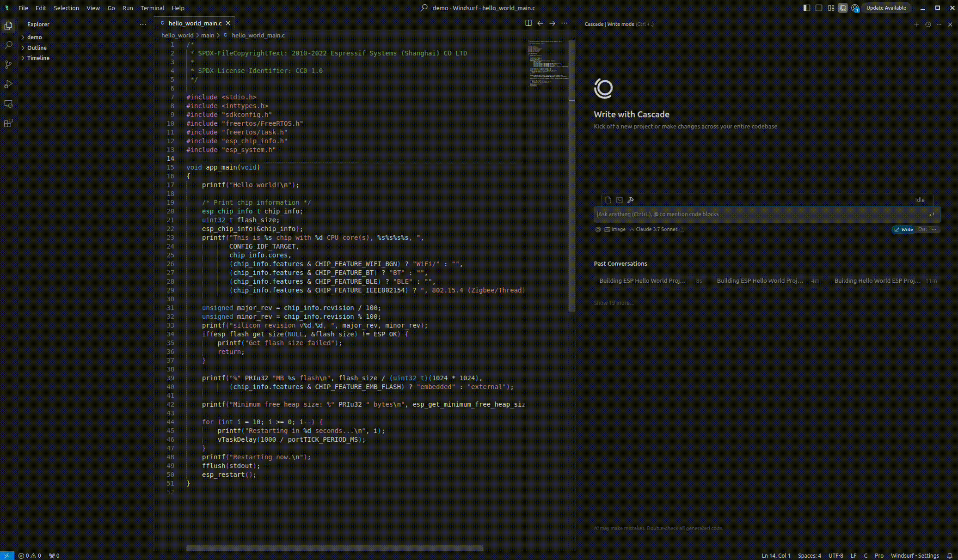Split the editor right

click(528, 23)
